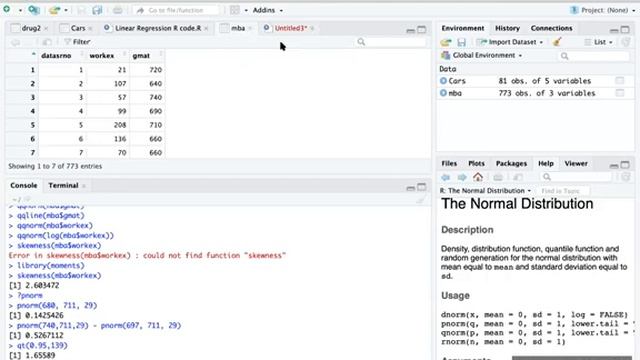The width and height of the screenshot is (640, 360).
Task: Switch to the Viewer tab
Action: pos(576,163)
